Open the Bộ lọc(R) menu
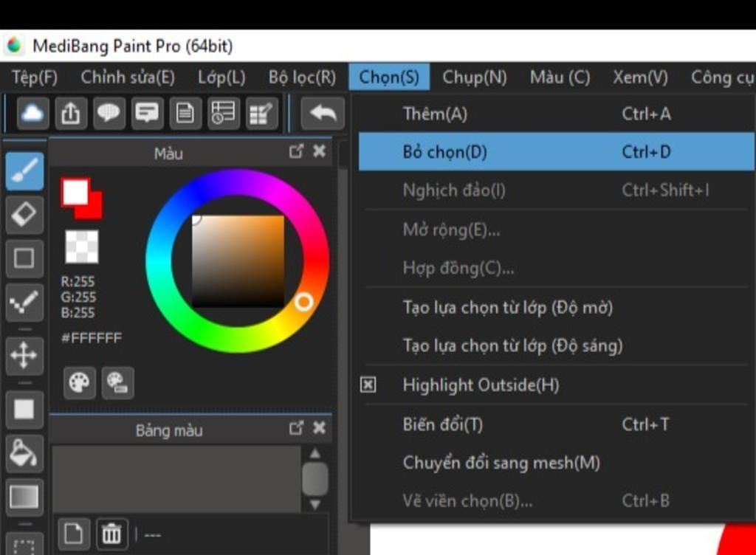This screenshot has height=555, width=756. click(x=302, y=77)
